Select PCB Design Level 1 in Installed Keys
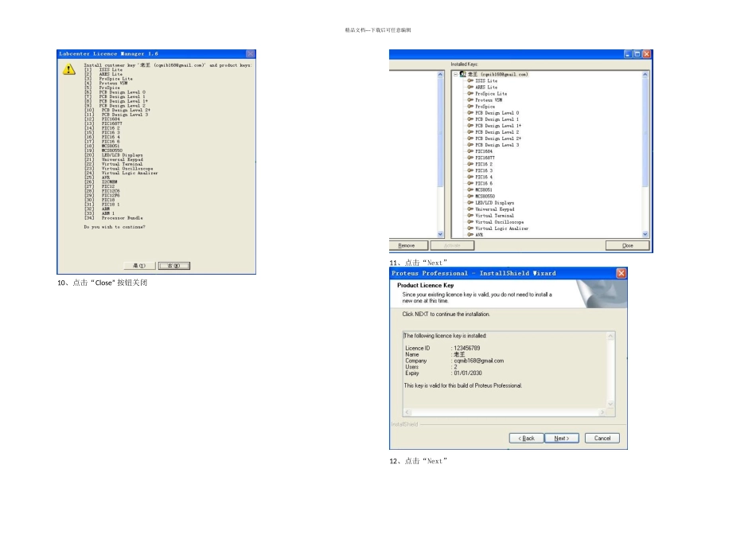The height and width of the screenshot is (535, 756). tap(497, 119)
